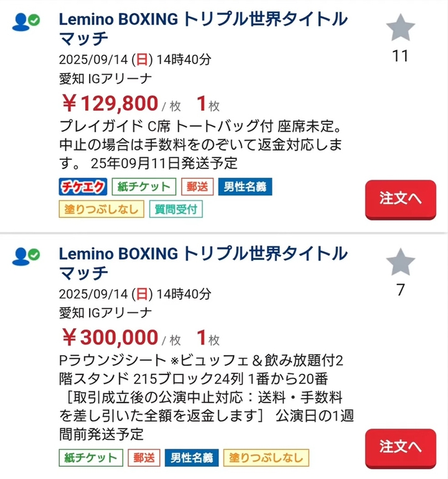Click 塗りつぶしなし tag on second listing
This screenshot has height=479, width=448.
(266, 458)
